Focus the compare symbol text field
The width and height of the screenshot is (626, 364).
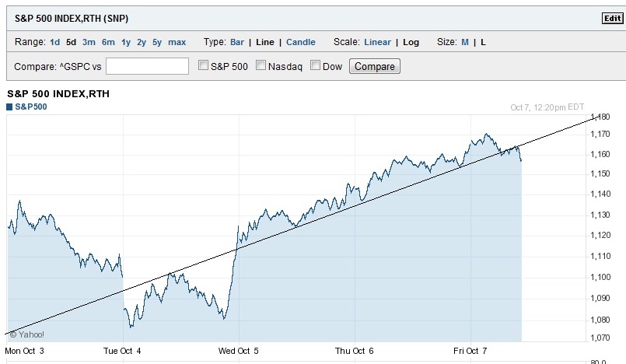click(x=147, y=66)
